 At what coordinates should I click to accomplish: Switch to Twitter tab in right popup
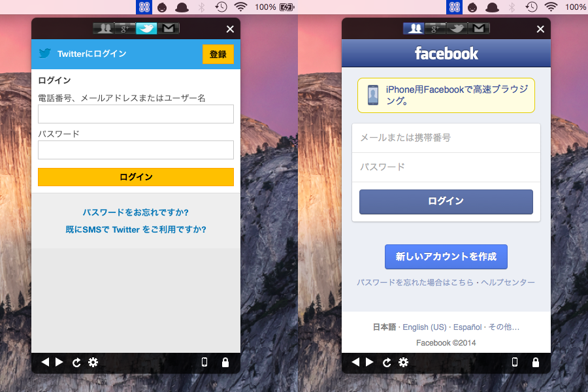pos(457,29)
